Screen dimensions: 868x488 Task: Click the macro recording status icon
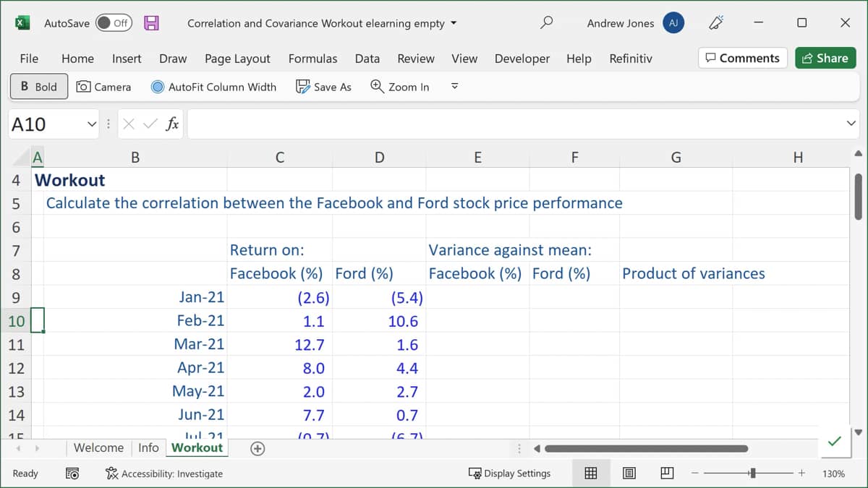click(72, 474)
